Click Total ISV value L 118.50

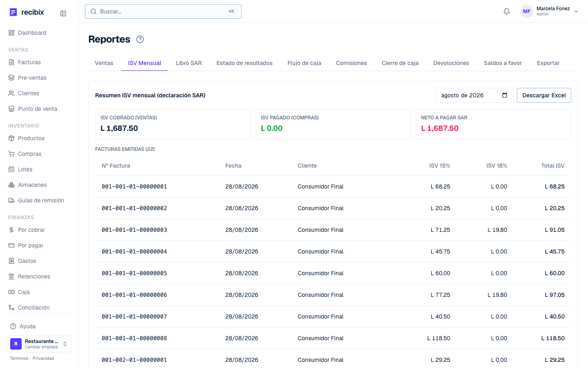tap(553, 338)
